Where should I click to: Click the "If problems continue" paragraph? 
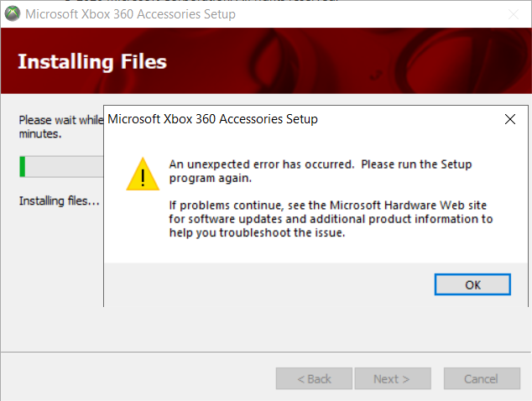coord(331,219)
